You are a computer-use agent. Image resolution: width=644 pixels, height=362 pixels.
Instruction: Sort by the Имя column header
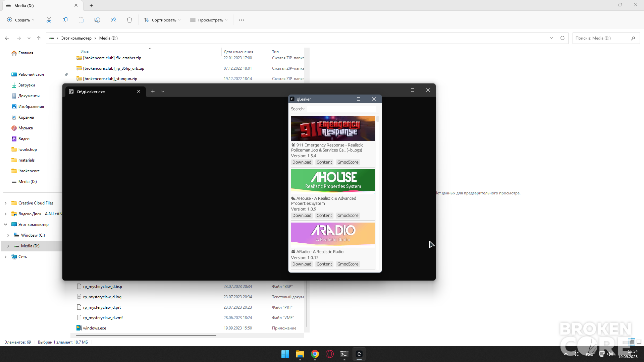click(x=85, y=52)
